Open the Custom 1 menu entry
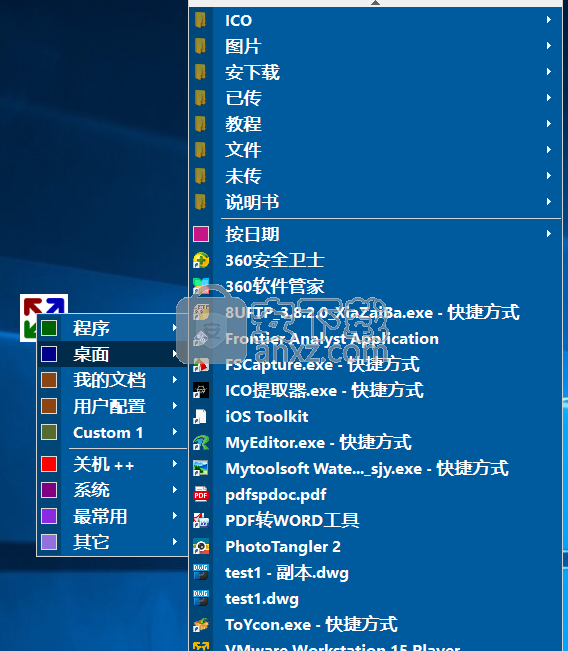 [113, 432]
